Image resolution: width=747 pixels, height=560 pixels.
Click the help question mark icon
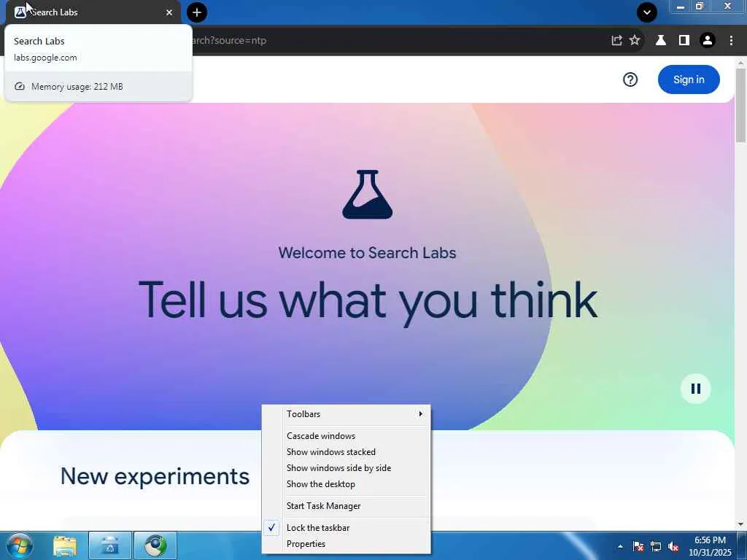630,79
